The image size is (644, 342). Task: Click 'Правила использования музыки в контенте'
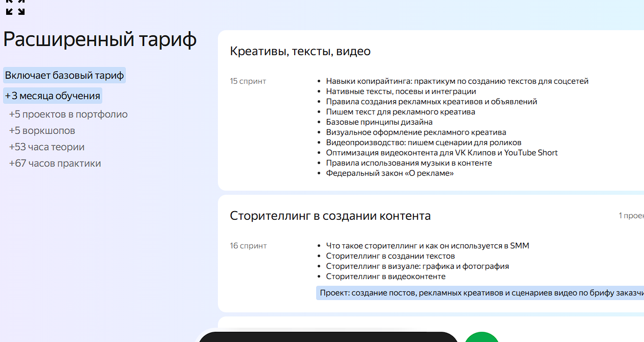point(409,163)
